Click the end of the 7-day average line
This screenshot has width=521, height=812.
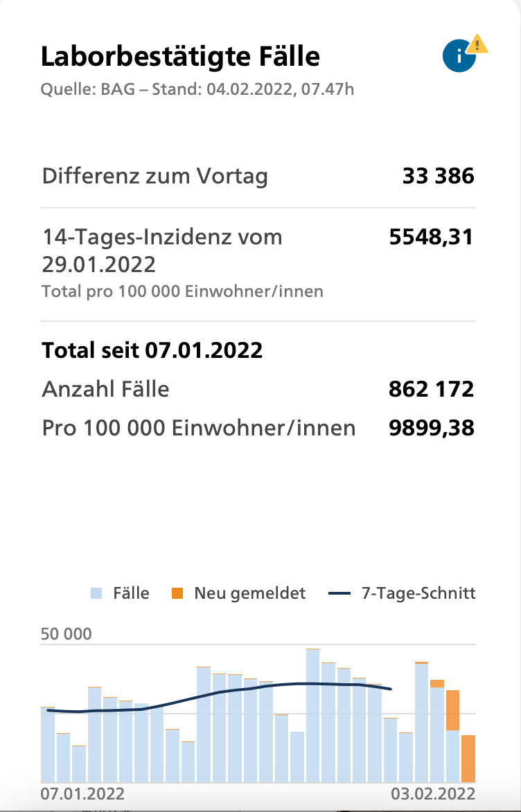tap(390, 689)
